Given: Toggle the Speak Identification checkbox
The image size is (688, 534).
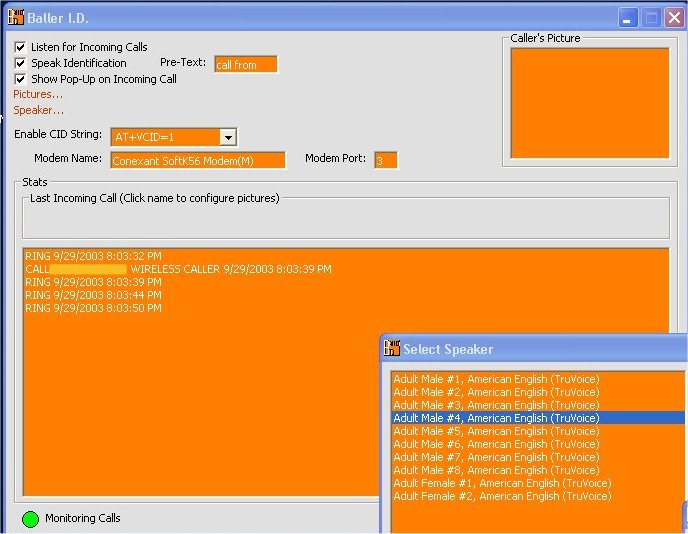Looking at the screenshot, I should [21, 63].
